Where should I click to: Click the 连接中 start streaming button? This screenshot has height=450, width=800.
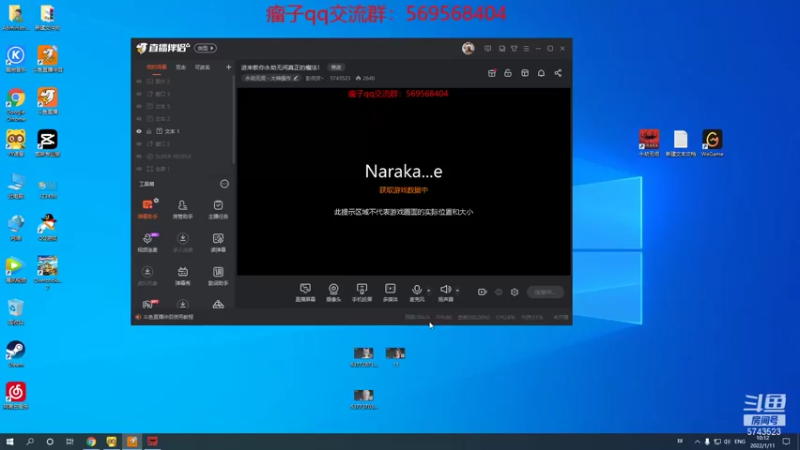tap(545, 292)
